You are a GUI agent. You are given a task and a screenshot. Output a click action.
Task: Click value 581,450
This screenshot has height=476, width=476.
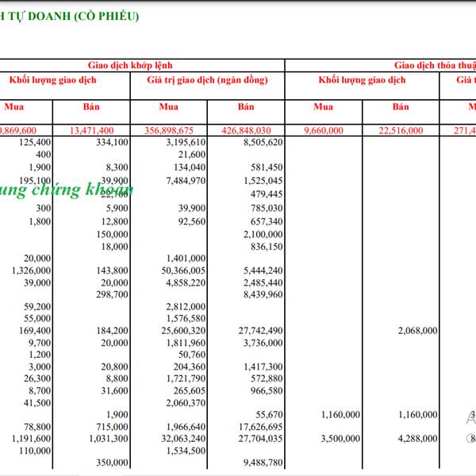267,167
